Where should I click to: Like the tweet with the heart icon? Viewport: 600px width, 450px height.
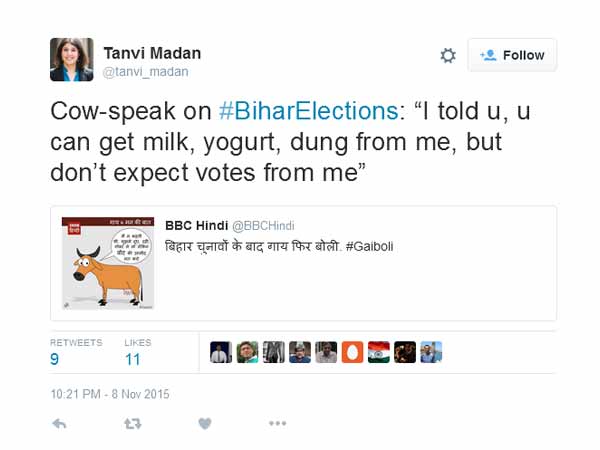[x=205, y=424]
